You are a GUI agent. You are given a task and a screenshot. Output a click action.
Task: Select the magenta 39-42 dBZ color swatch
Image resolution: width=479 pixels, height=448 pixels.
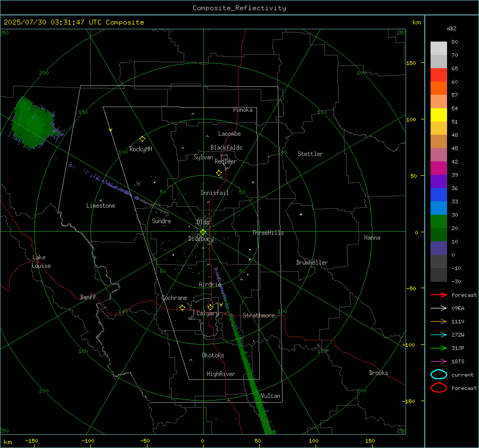pyautogui.click(x=439, y=168)
